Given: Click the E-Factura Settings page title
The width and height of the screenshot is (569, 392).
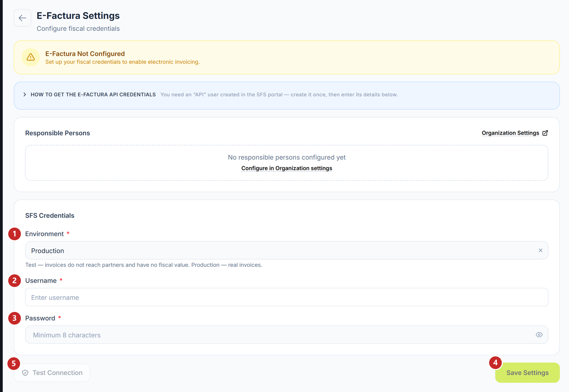Looking at the screenshot, I should (78, 16).
